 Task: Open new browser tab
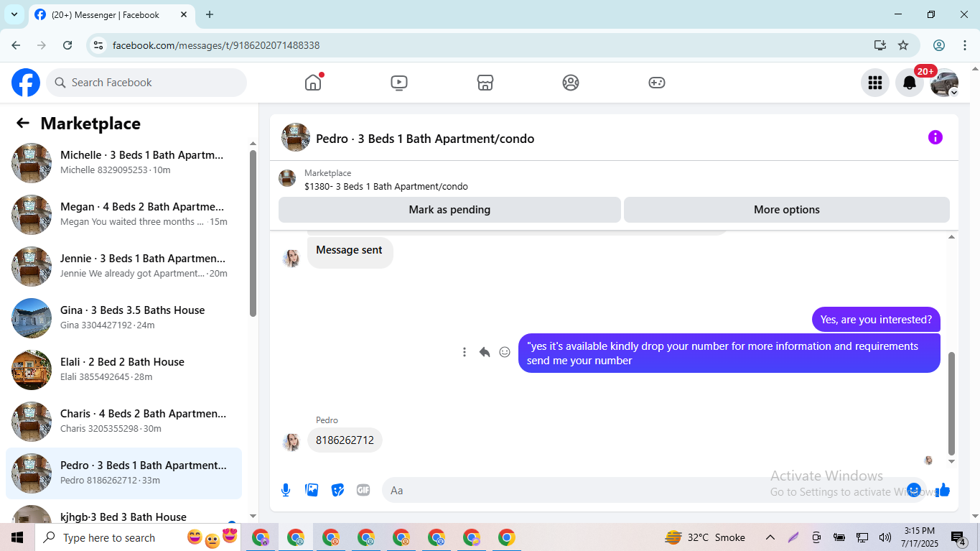[x=210, y=14]
